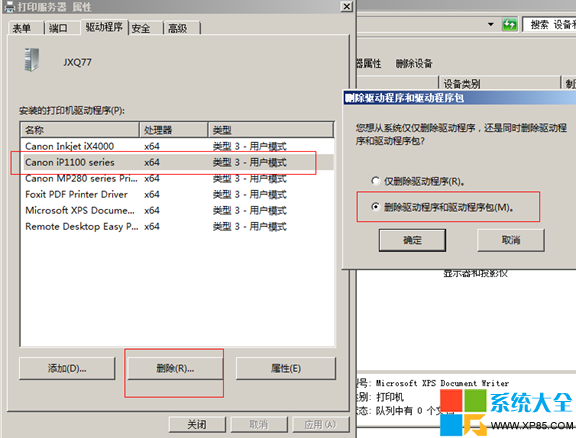
Task: Close the print server properties window
Action: point(346,7)
